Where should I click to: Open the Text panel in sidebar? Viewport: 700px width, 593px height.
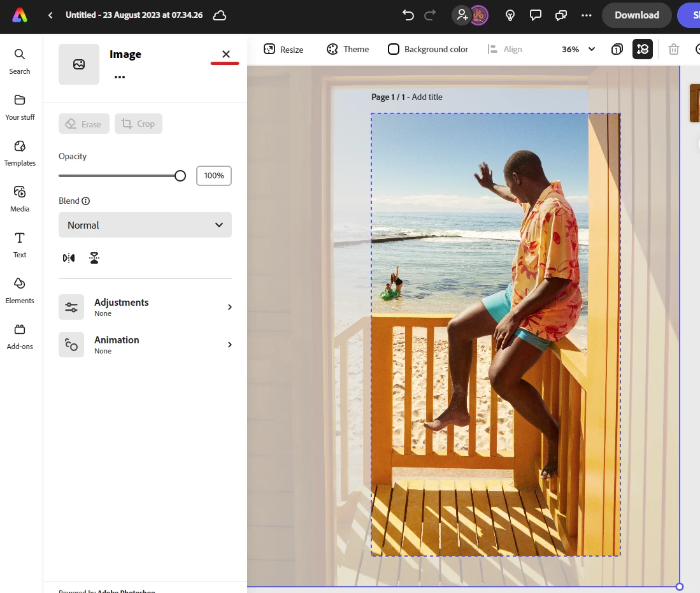click(20, 245)
